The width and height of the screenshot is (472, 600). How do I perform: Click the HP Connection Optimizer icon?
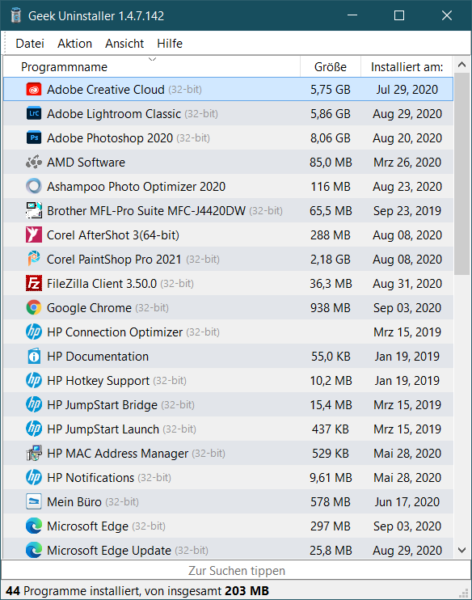[x=34, y=332]
